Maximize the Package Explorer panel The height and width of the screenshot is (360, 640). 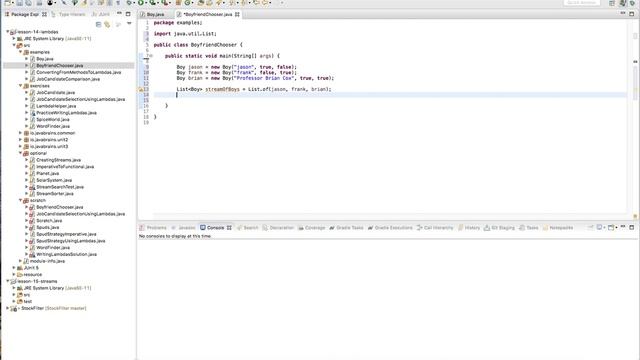[128, 13]
